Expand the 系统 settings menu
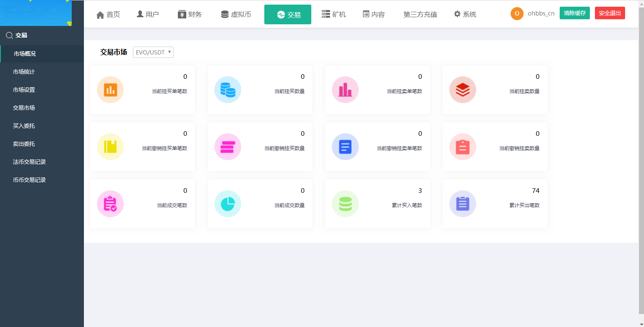This screenshot has height=327, width=644. (x=465, y=14)
